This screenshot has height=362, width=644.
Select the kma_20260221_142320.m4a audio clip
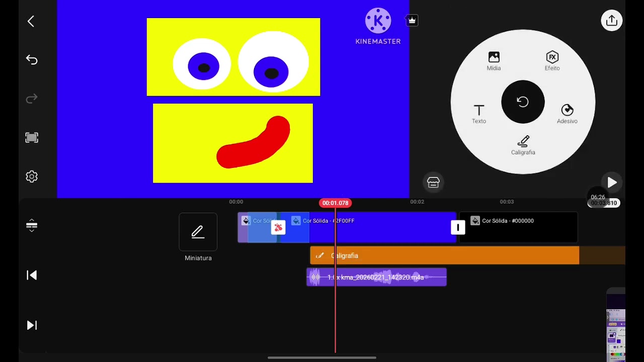(x=376, y=277)
